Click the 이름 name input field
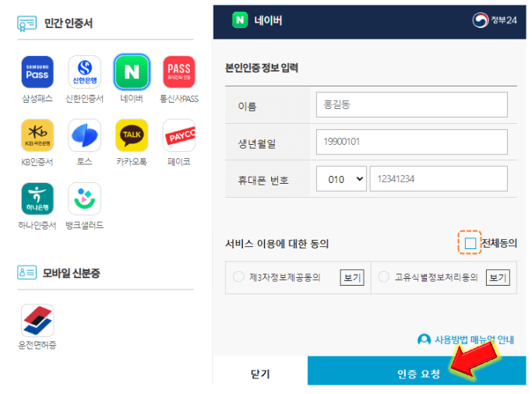Image resolution: width=532 pixels, height=394 pixels. coord(412,105)
